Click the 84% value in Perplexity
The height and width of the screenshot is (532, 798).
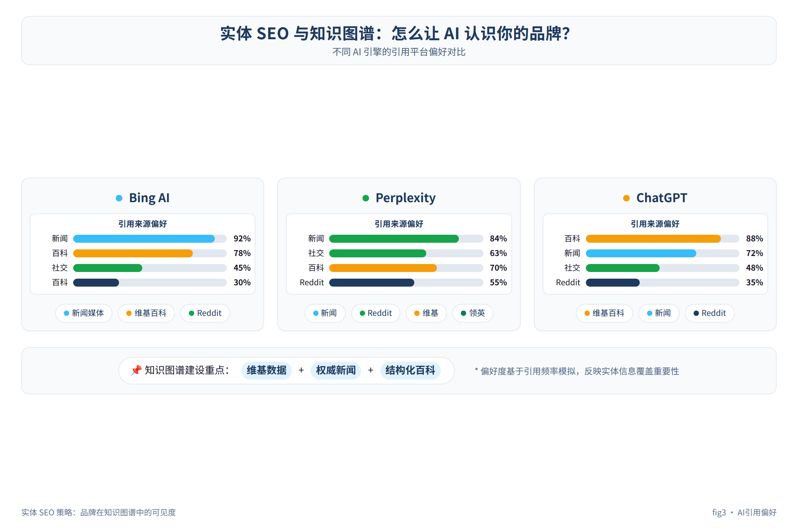[x=498, y=239]
